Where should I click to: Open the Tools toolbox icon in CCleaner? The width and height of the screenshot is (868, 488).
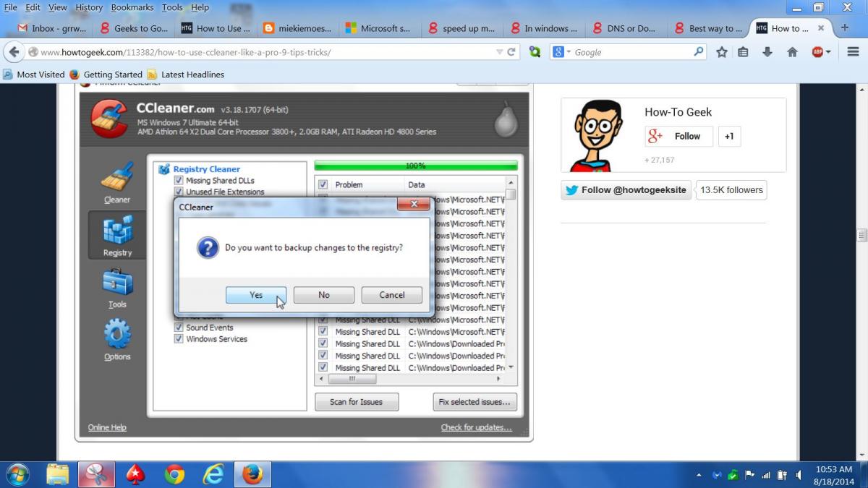117,282
